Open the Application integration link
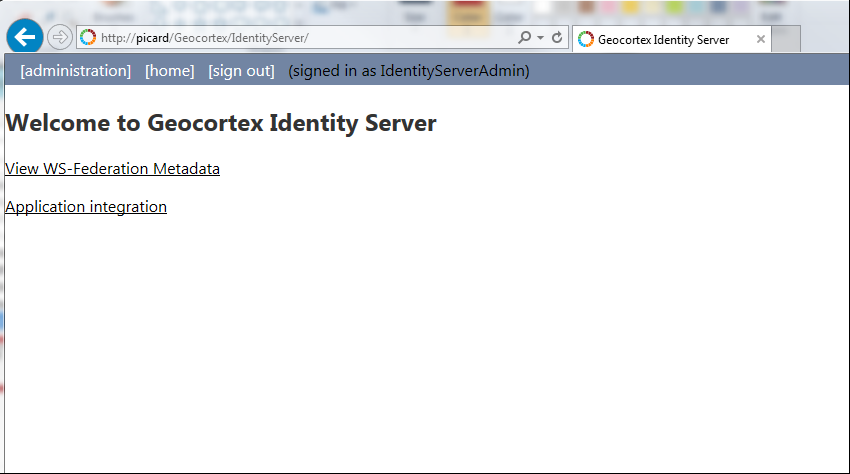The image size is (850, 474). [x=86, y=207]
